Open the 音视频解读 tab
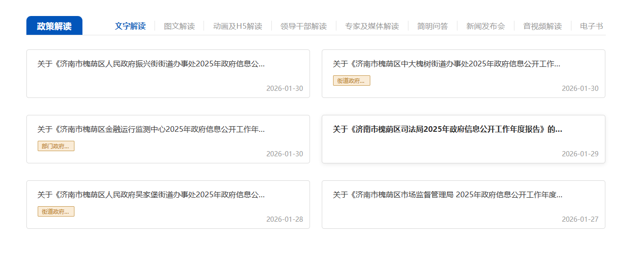The image size is (644, 258). 542,26
